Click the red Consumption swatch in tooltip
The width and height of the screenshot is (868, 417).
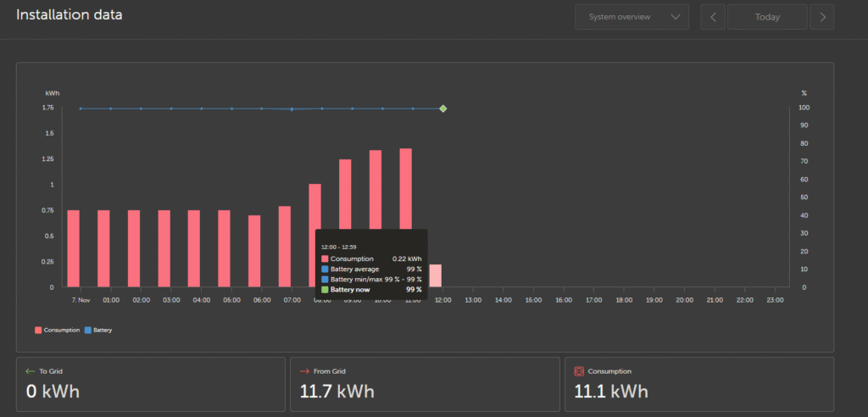pos(325,259)
